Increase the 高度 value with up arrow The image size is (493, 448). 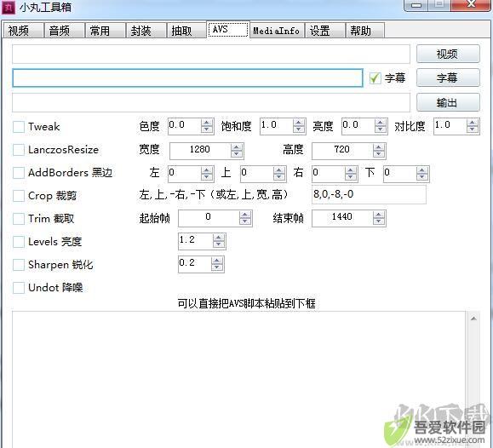pos(379,147)
